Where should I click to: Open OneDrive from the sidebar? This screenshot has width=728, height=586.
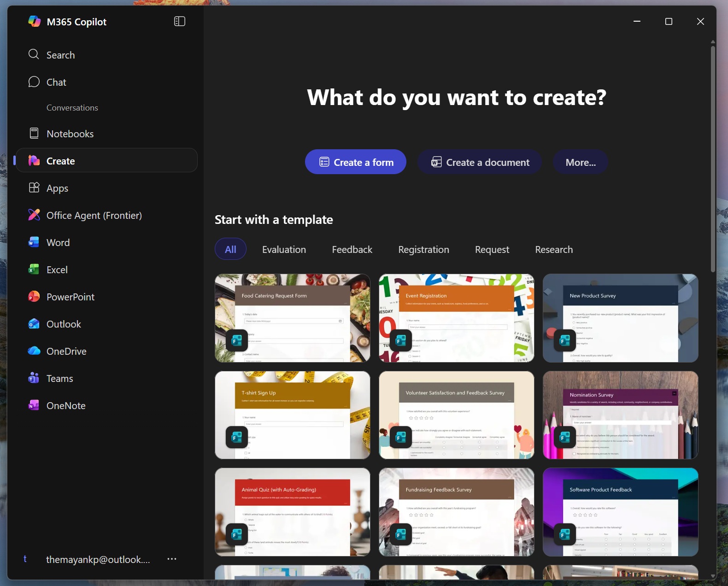[66, 352]
